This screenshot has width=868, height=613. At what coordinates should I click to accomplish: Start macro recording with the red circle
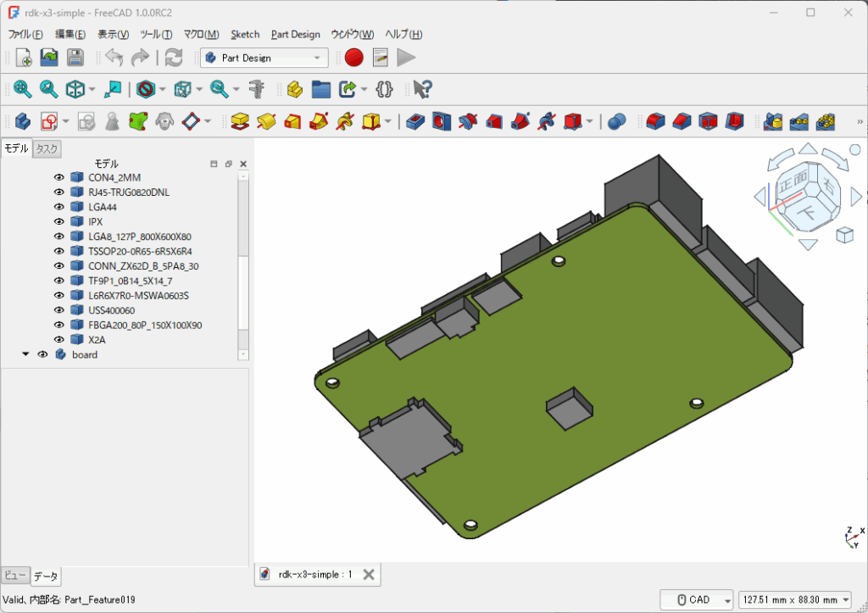(x=354, y=58)
